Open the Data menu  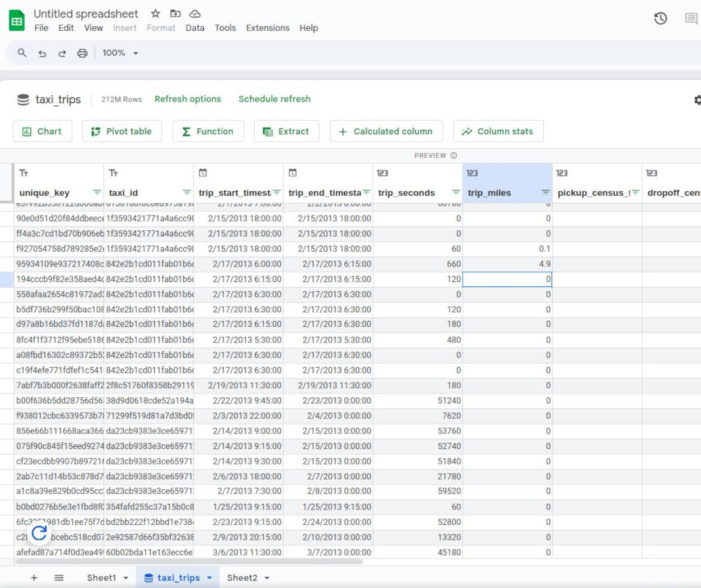click(195, 28)
